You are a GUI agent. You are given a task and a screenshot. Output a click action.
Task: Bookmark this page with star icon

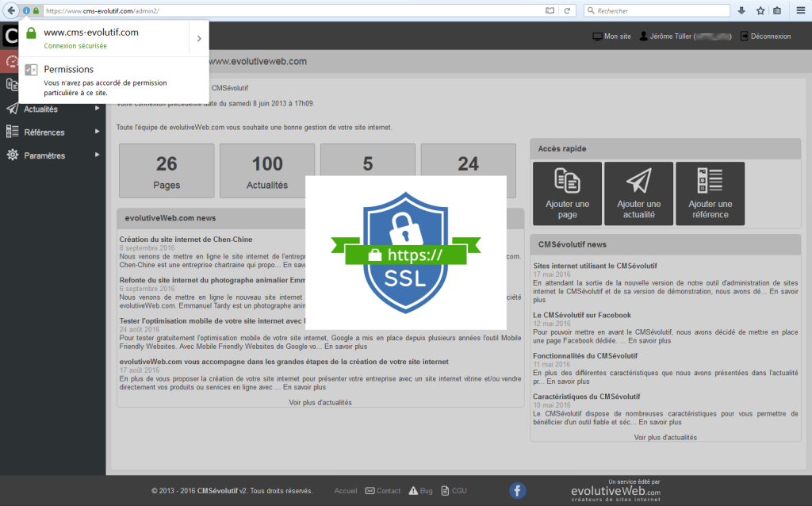click(x=760, y=10)
